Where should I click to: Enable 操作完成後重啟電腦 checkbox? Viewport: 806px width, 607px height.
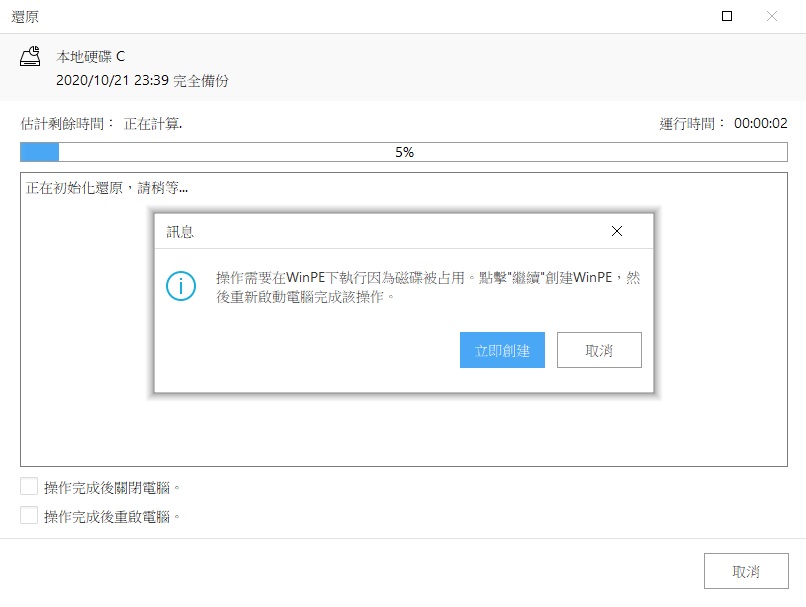click(x=29, y=515)
